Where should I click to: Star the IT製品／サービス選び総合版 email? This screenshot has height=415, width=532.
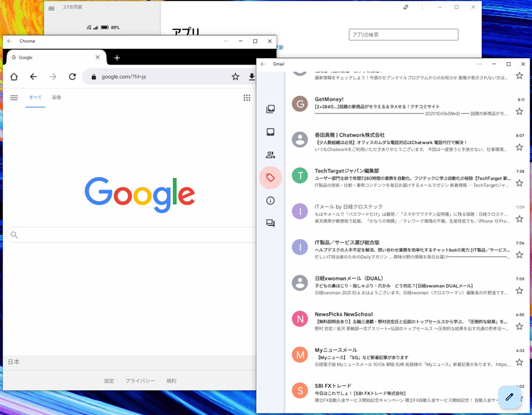519,255
